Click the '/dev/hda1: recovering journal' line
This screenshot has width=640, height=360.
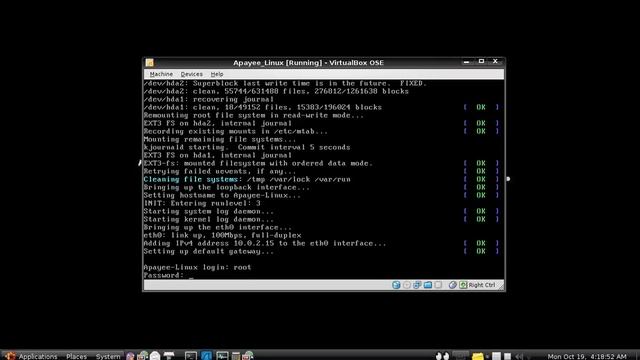[x=209, y=99]
